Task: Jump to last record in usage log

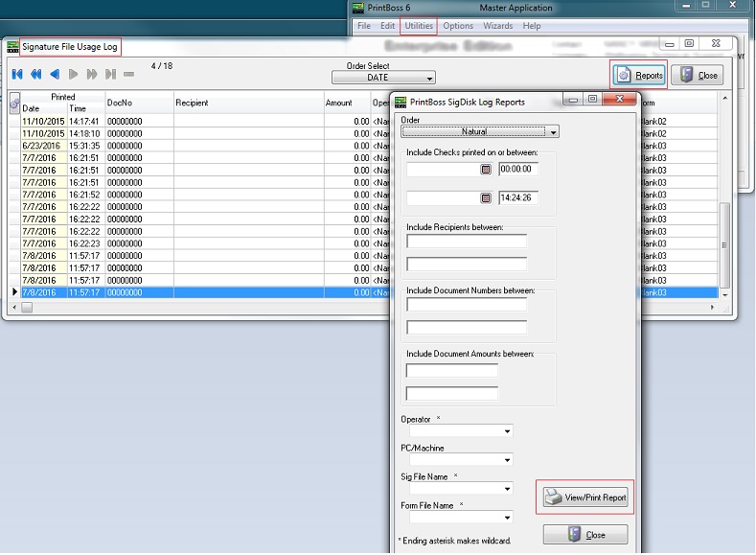Action: [x=110, y=74]
